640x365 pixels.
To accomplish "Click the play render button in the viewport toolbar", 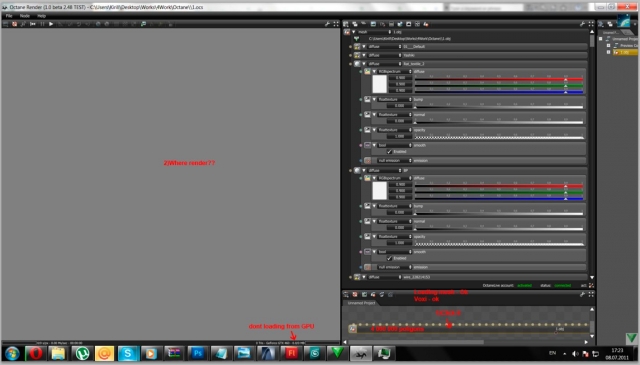I will coord(51,24).
